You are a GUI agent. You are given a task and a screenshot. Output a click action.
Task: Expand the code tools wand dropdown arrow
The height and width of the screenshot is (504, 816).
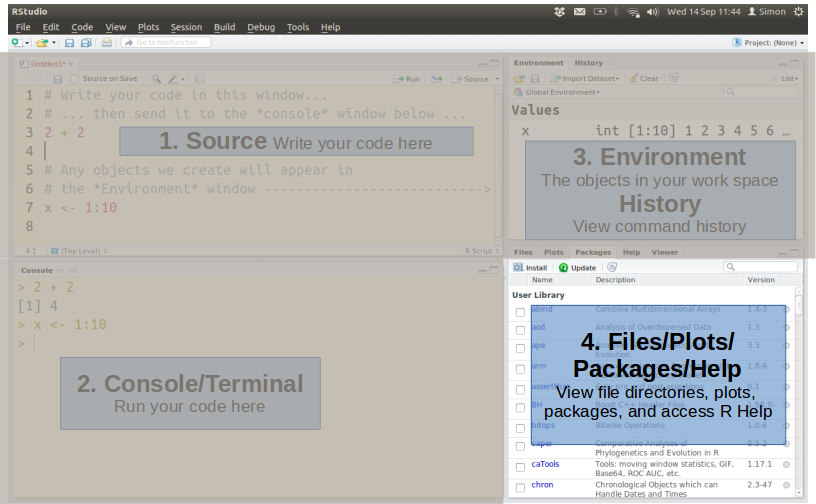pos(183,79)
